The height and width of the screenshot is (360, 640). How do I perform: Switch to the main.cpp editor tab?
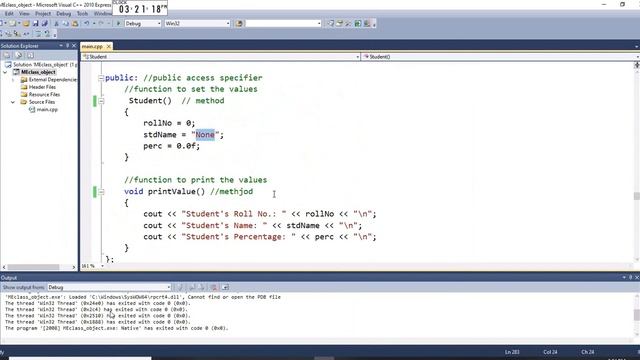tap(92, 47)
